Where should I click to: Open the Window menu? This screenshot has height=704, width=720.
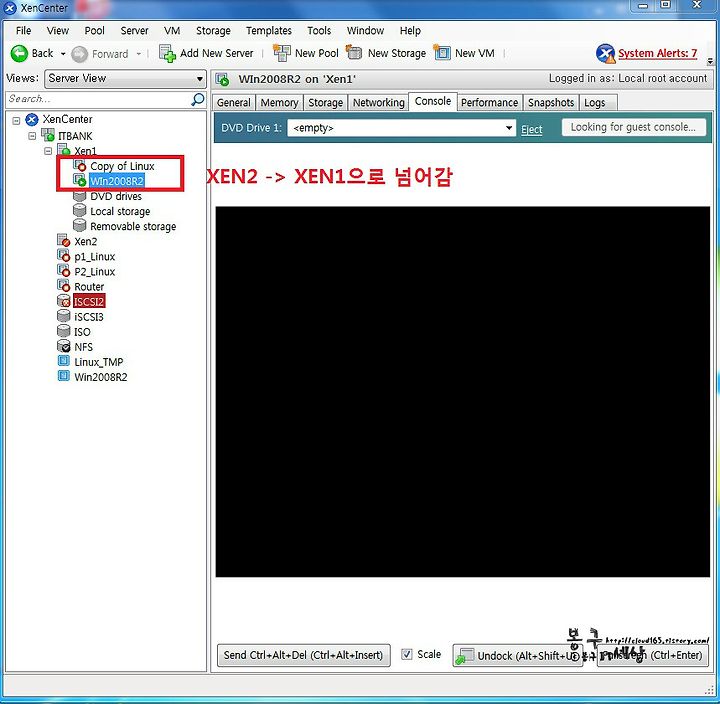click(x=366, y=31)
